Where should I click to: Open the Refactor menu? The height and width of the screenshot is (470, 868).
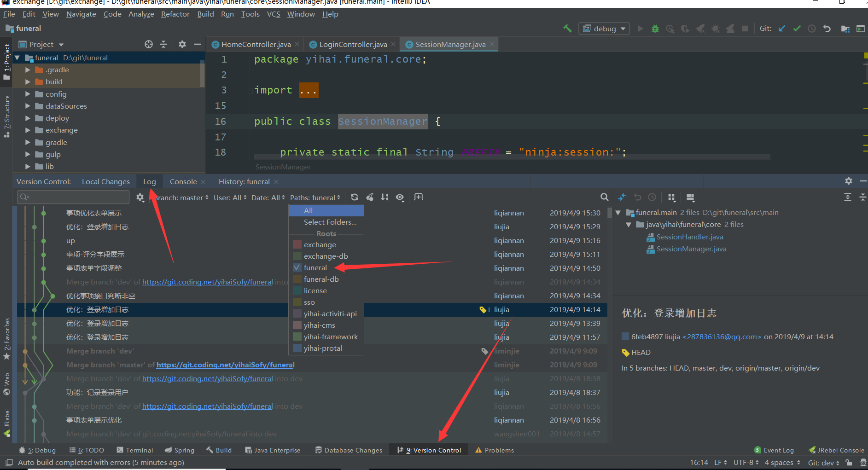click(x=175, y=14)
